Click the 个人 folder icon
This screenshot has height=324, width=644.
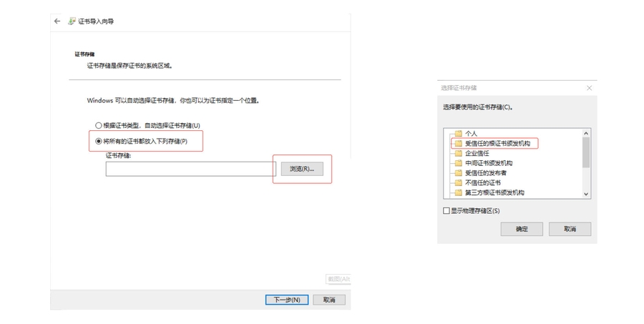click(458, 134)
